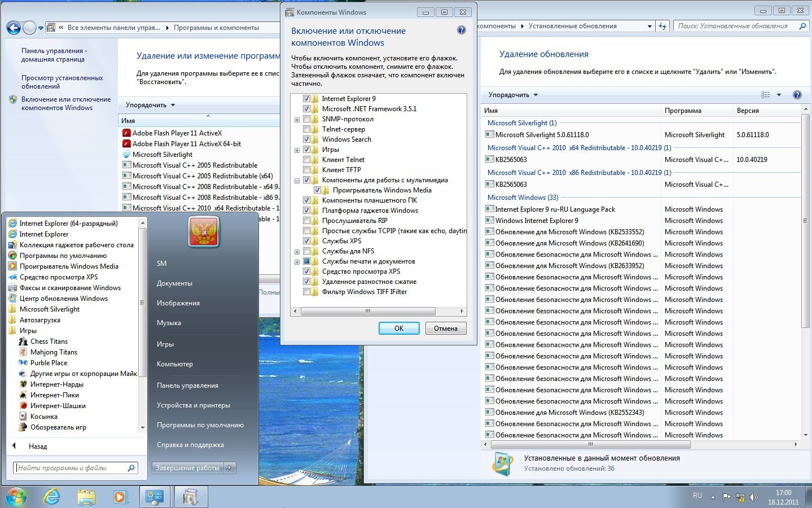Click the Action Center flag icon in tray
The height and width of the screenshot is (508, 812).
tap(727, 497)
